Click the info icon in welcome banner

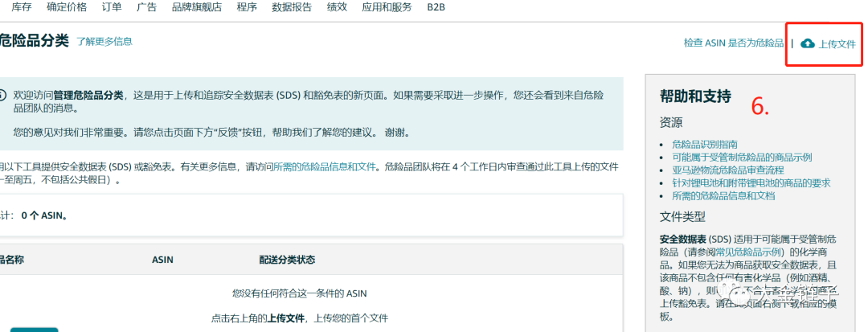pyautogui.click(x=2, y=95)
